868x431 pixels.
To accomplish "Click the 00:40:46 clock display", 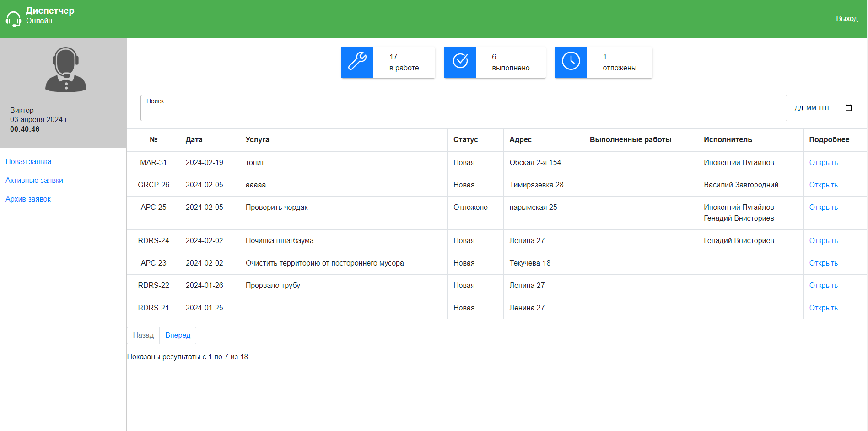I will point(25,129).
